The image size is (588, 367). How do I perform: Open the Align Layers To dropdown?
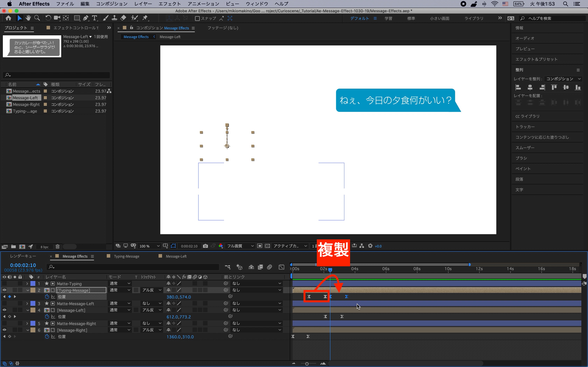point(563,79)
